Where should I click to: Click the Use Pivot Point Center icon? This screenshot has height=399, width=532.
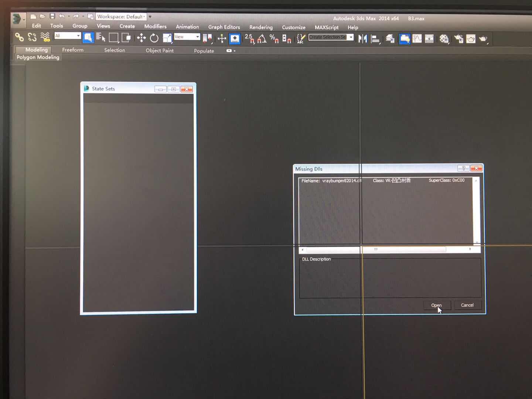point(207,38)
